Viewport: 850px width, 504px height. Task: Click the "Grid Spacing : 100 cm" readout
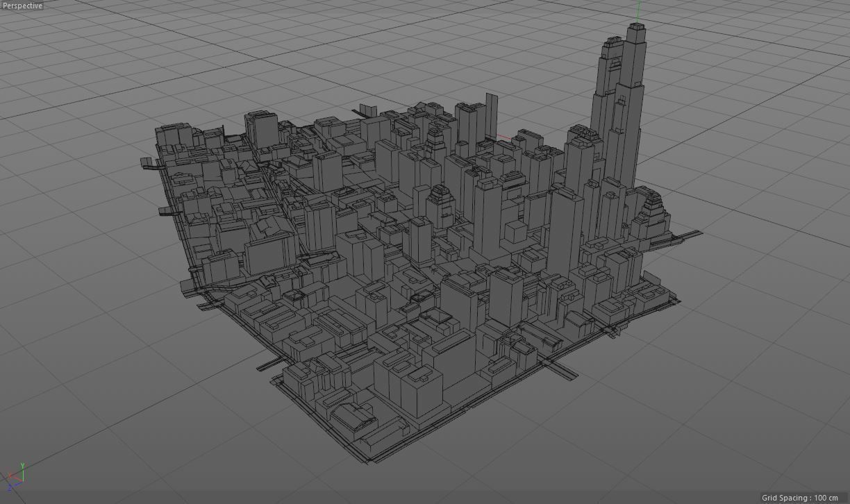[799, 498]
